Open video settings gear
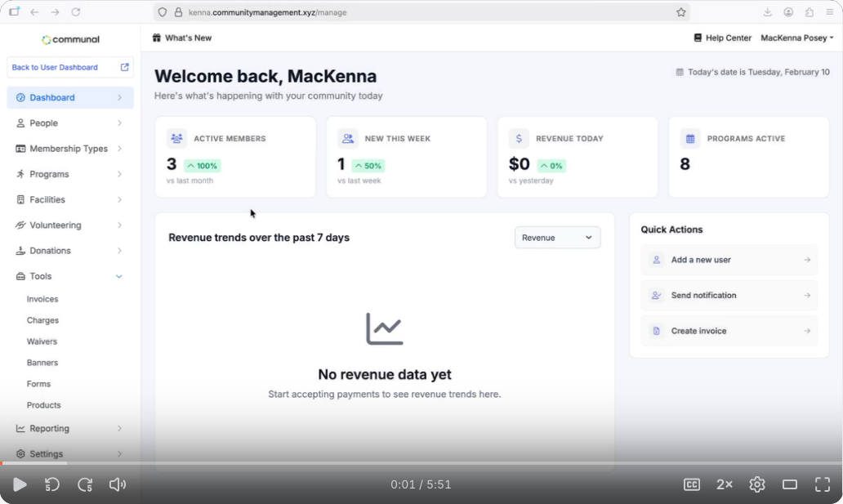 pos(757,484)
